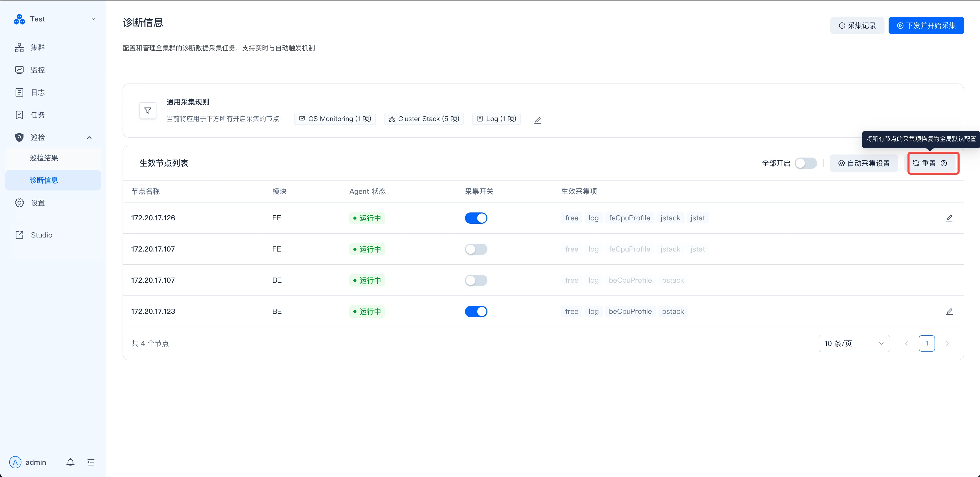
Task: Click the admin avatar icon
Action: pyautogui.click(x=15, y=462)
